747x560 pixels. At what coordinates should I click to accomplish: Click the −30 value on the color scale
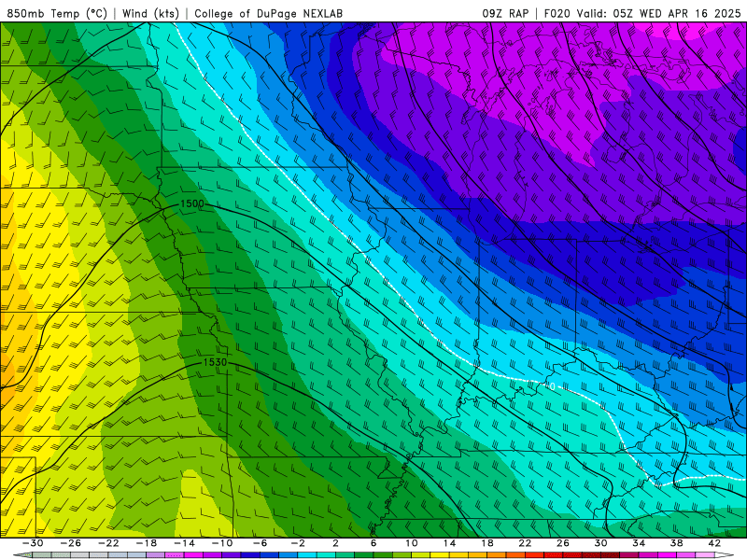tap(33, 543)
